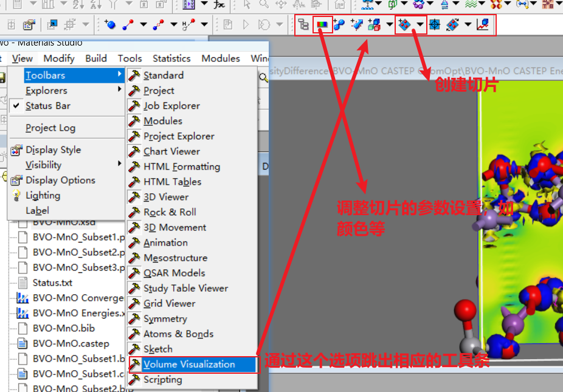Image resolution: width=563 pixels, height=392 pixels.
Task: Click the fx function toolbar icon
Action: click(x=219, y=4)
